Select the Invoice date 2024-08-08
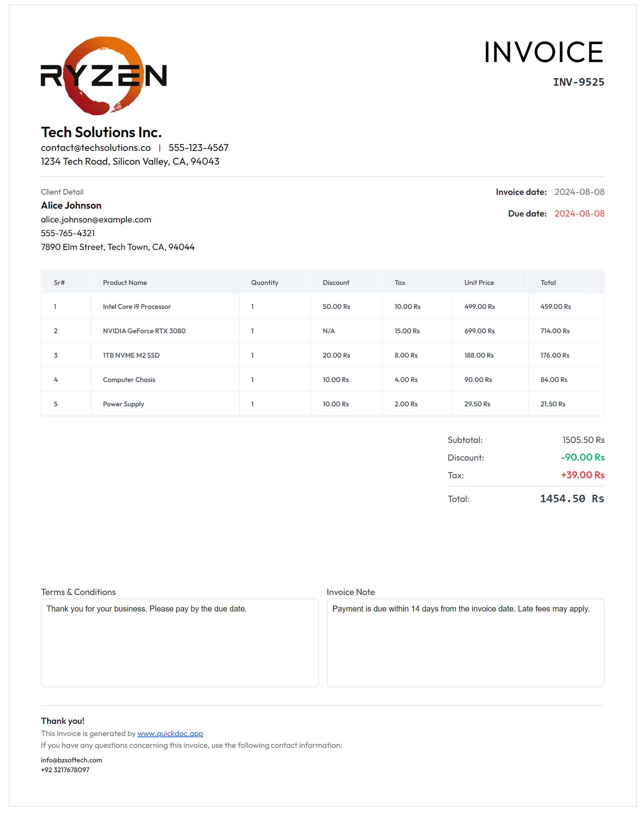 click(x=580, y=192)
